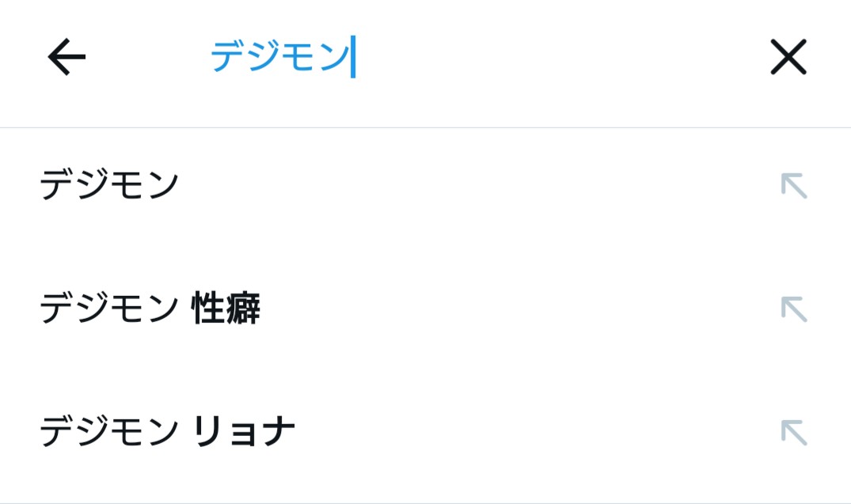Tap the arrow icon beside デジモン 性癖

pos(793,309)
